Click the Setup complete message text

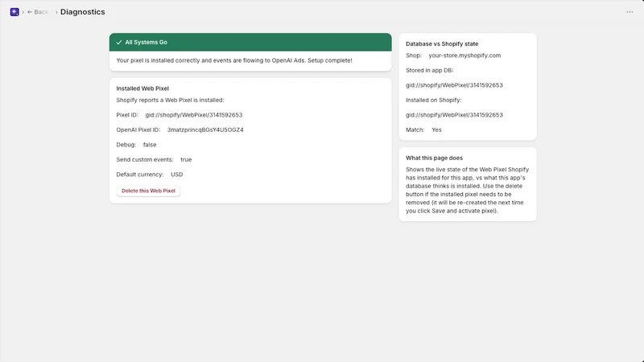point(234,60)
